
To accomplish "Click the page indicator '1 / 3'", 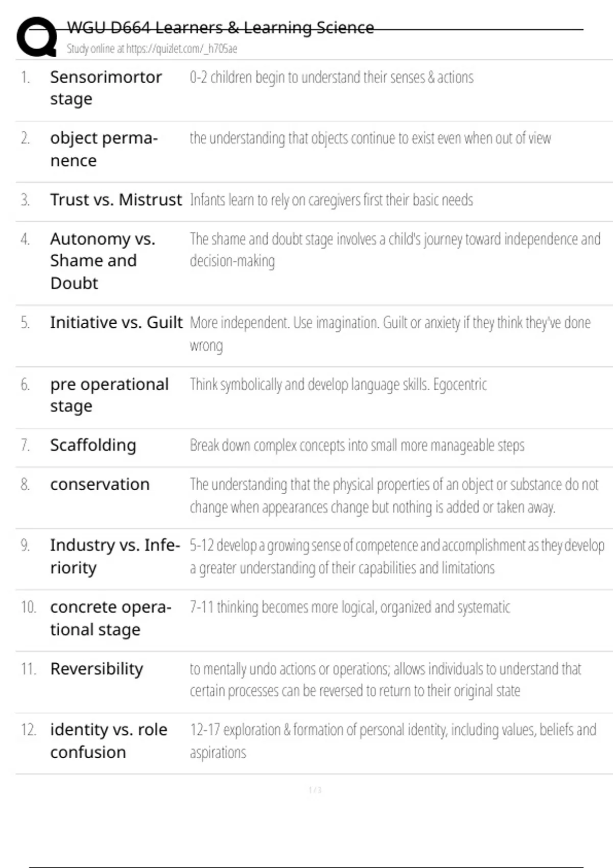I will 315,790.
